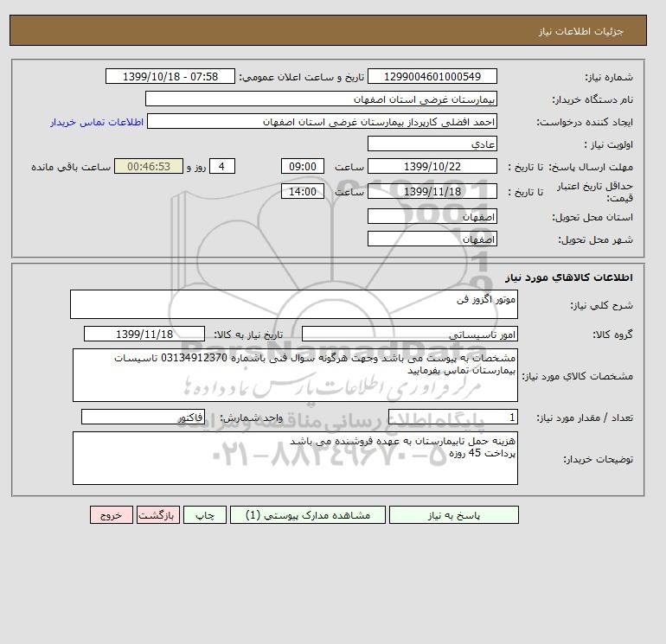Image resolution: width=666 pixels, height=644 pixels.
Task: Click the اطلاعات کالاهای مورد نیاز section heading
Action: coord(569,277)
